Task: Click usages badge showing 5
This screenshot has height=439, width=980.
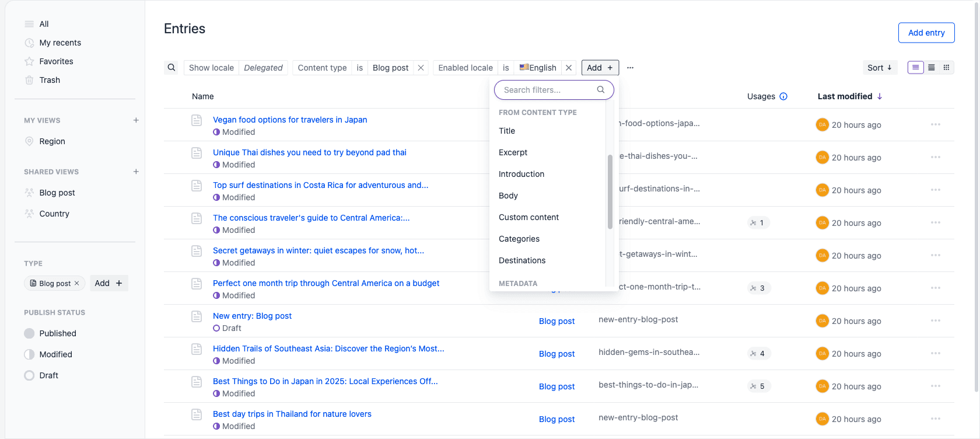Action: [759, 386]
